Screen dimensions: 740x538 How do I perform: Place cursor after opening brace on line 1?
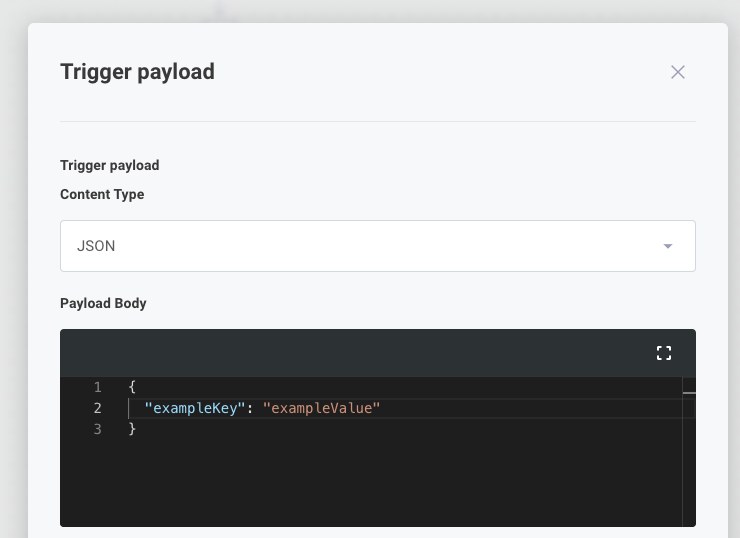136,387
